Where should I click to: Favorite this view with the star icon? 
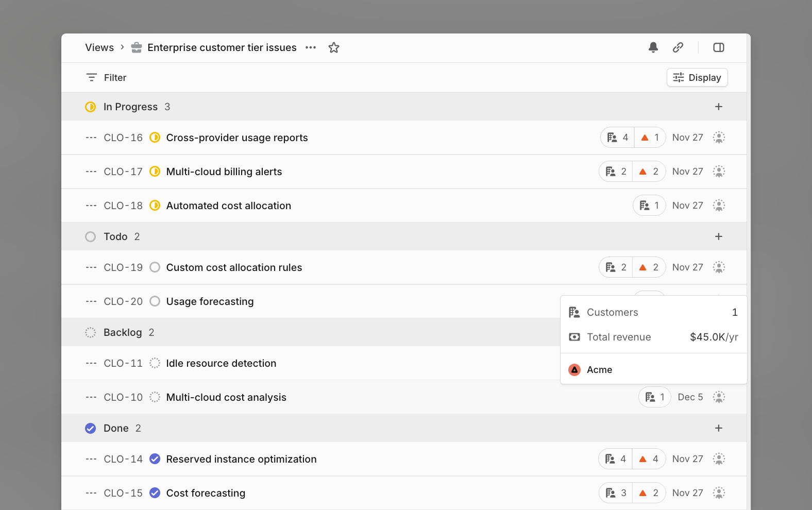[334, 47]
